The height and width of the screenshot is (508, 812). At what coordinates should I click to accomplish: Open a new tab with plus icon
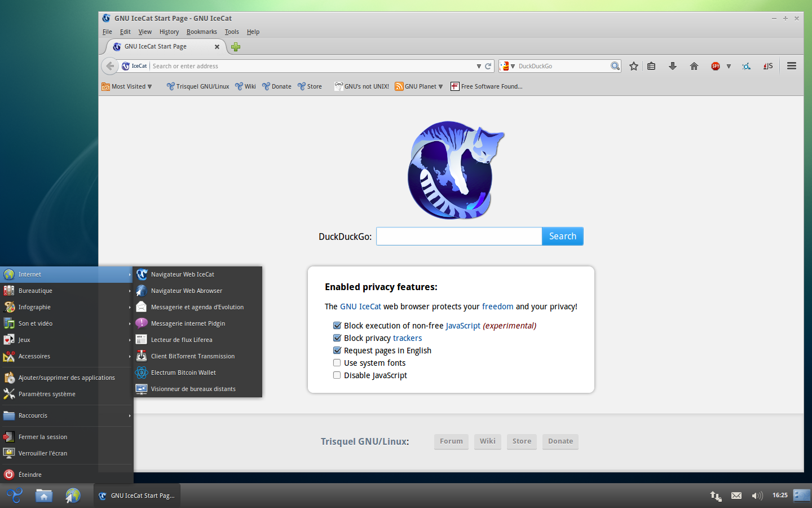236,47
